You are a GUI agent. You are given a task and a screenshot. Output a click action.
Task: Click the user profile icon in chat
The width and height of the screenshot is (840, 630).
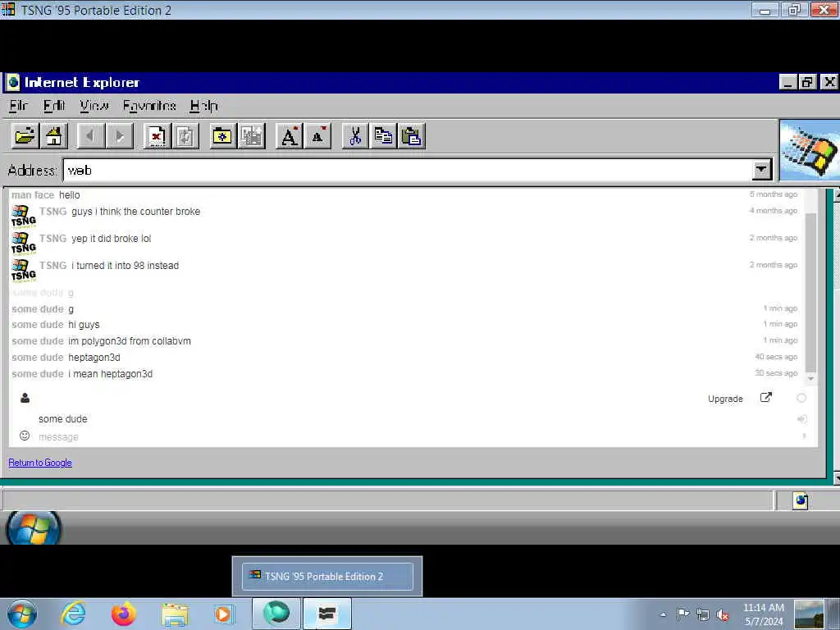tap(25, 398)
